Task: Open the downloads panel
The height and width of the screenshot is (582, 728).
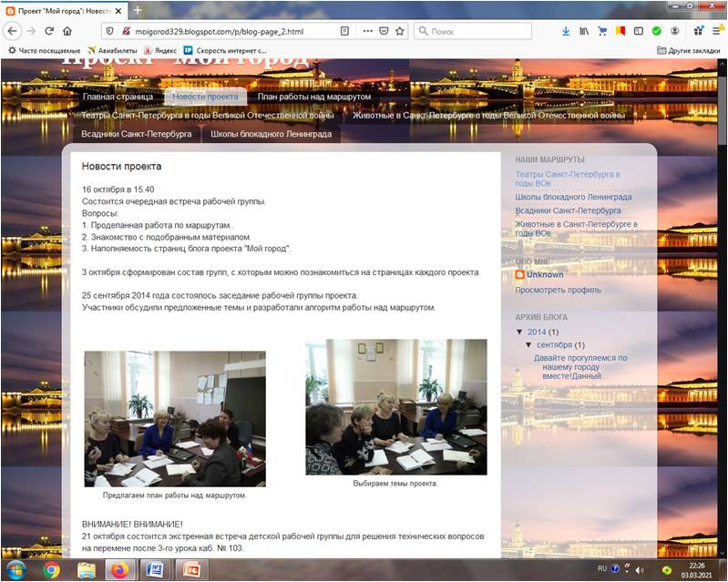Action: pos(566,31)
